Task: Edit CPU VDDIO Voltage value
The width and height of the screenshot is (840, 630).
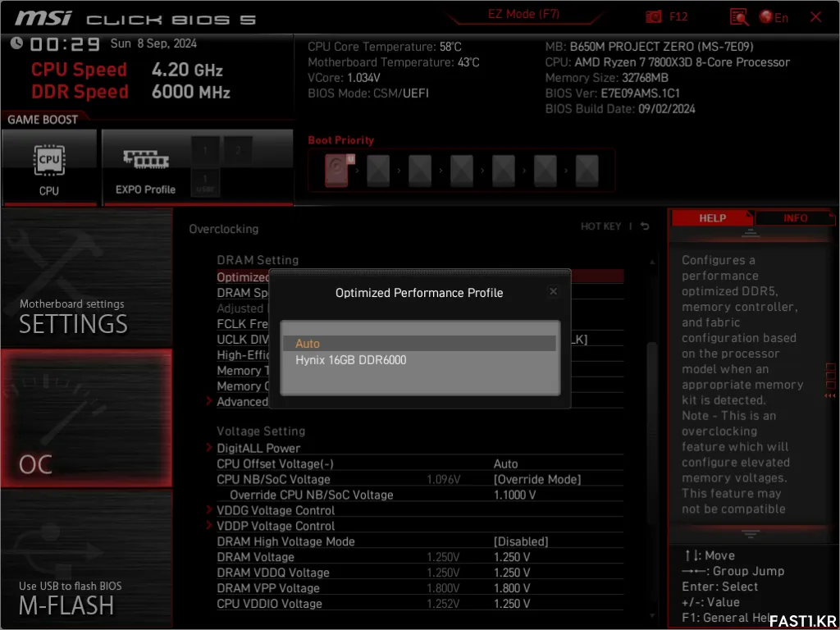Action: coord(512,604)
